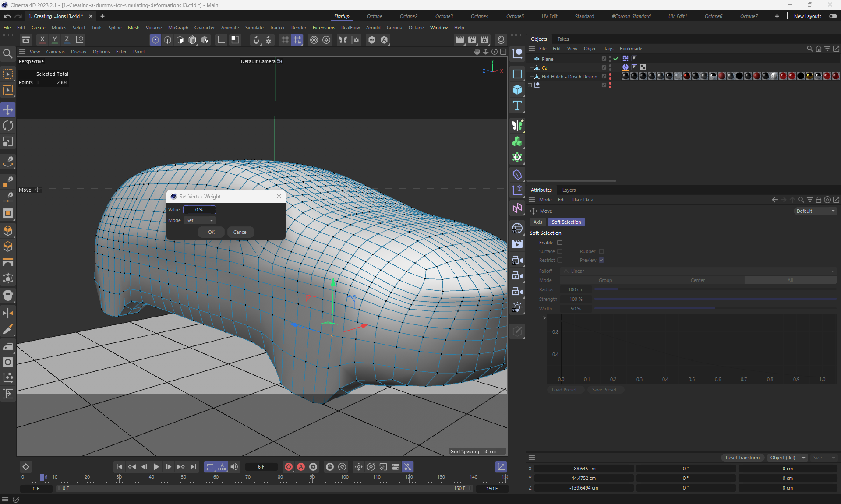Image resolution: width=841 pixels, height=504 pixels.
Task: Add a Cube primitive object
Action: 517,90
